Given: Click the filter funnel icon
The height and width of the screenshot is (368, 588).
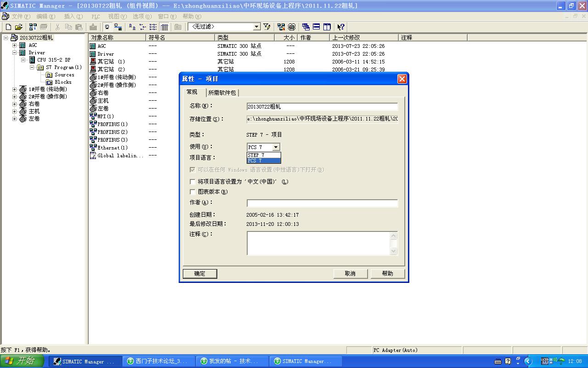Looking at the screenshot, I should pyautogui.click(x=267, y=27).
